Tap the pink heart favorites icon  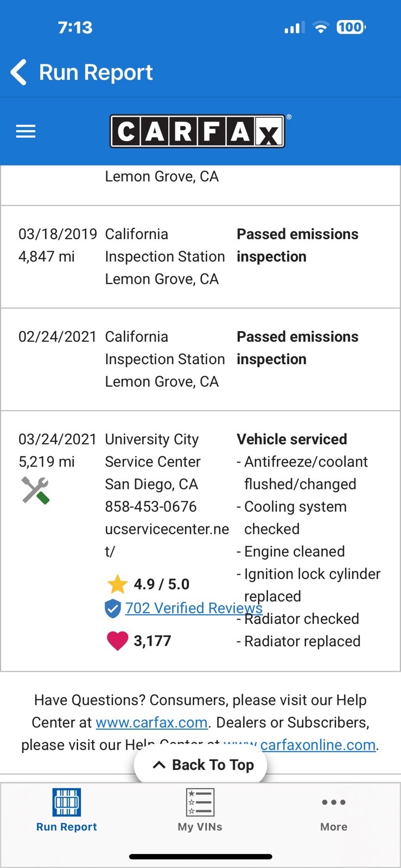pos(117,641)
